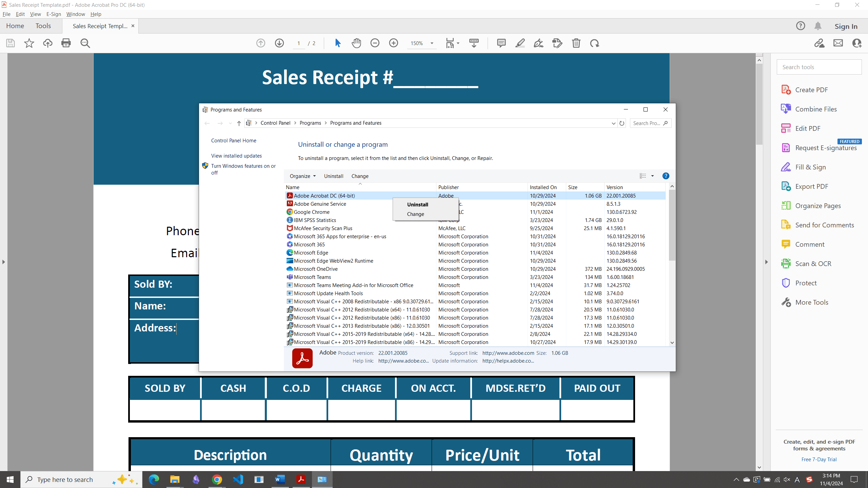This screenshot has width=868, height=488.
Task: Select the Google Chrome program row
Action: (475, 212)
